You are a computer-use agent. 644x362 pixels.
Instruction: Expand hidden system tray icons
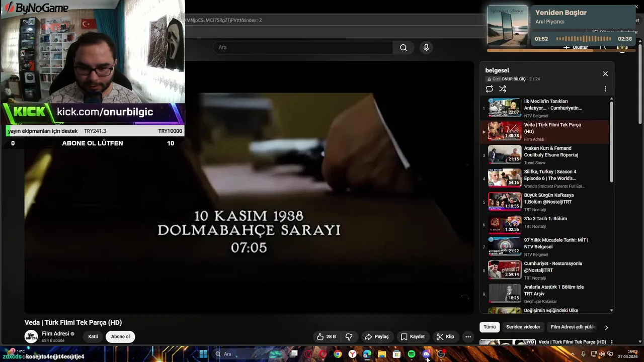click(572, 354)
